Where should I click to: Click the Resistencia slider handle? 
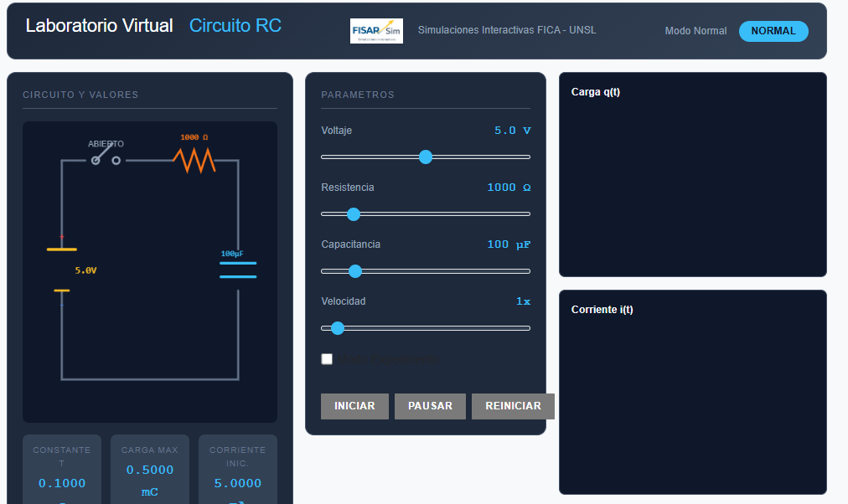354,213
